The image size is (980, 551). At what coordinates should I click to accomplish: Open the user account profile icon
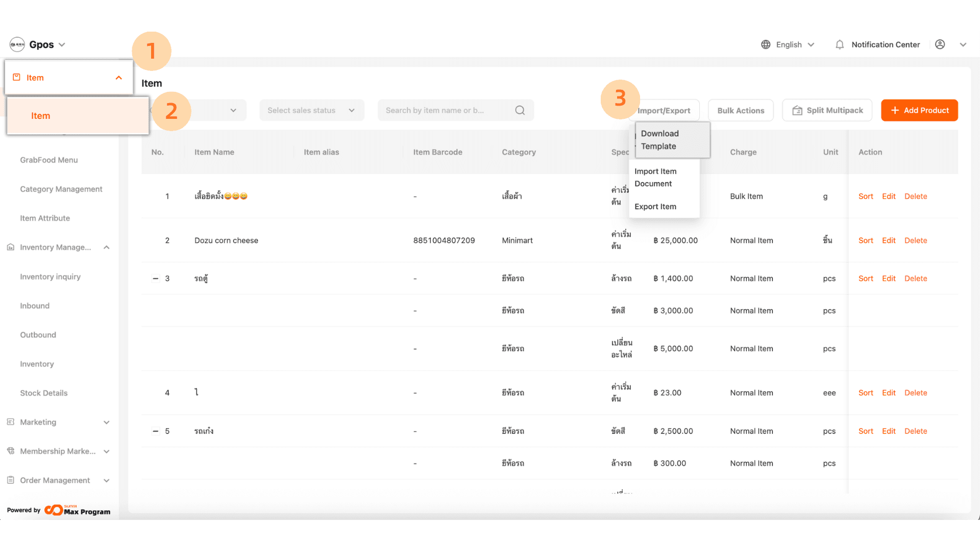(x=940, y=45)
